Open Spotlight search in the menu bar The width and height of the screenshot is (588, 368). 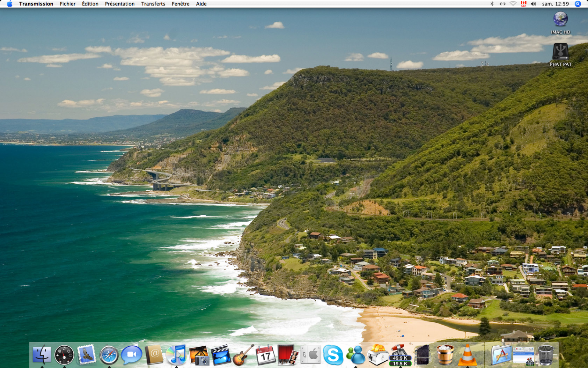click(578, 4)
